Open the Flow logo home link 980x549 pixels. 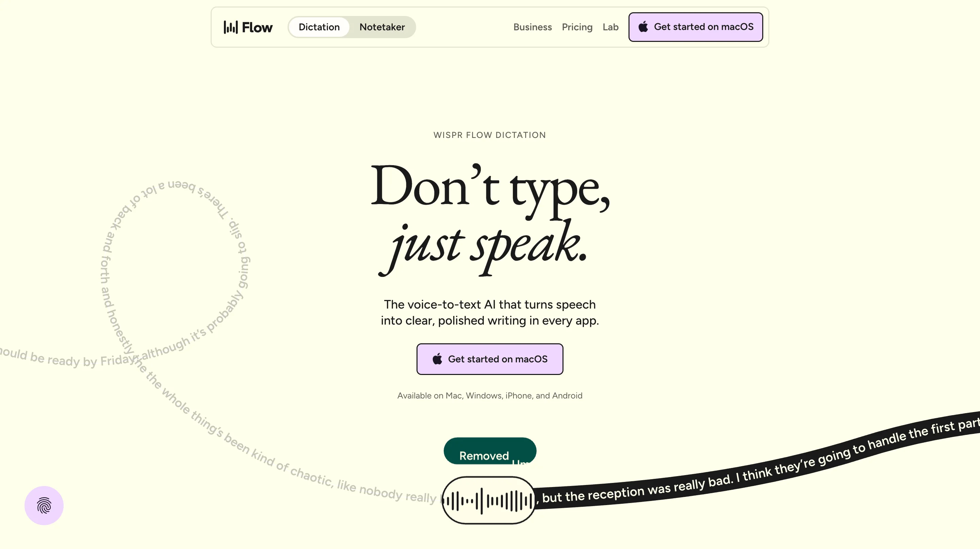248,27
